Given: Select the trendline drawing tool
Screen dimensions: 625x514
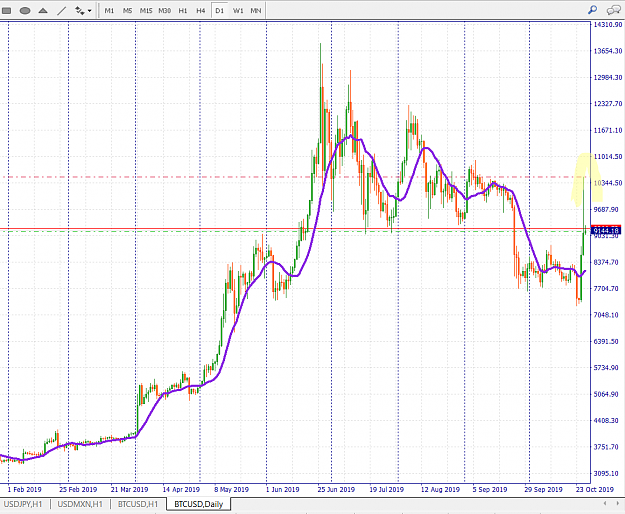Looking at the screenshot, I should (61, 11).
